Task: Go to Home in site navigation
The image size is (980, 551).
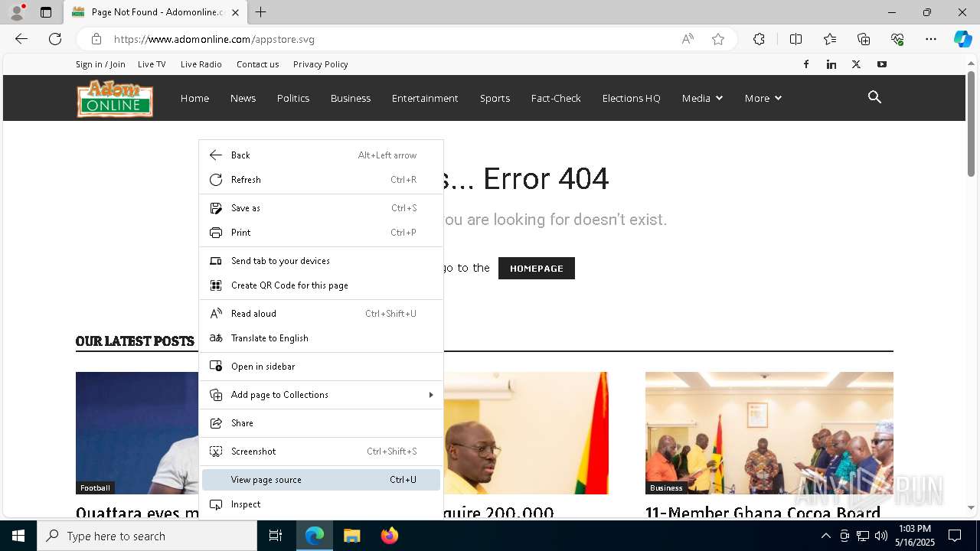Action: (194, 98)
